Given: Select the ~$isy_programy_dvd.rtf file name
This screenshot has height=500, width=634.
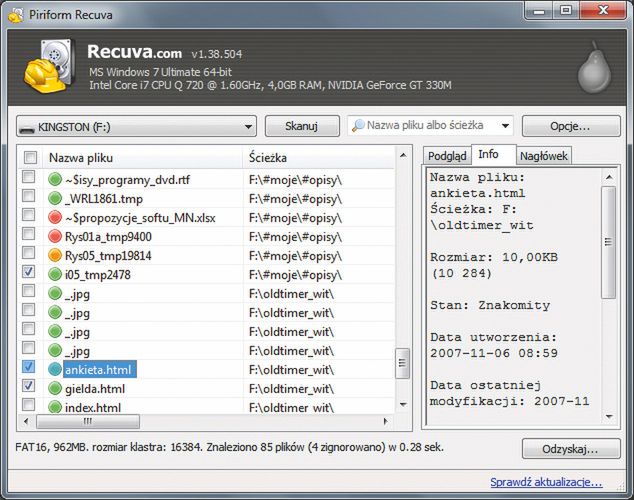Looking at the screenshot, I should 127,180.
